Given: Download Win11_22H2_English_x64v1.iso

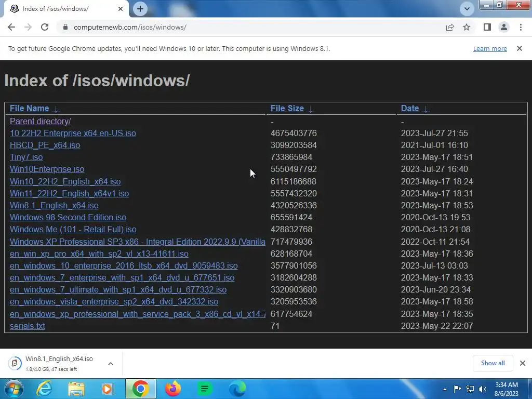Looking at the screenshot, I should tap(69, 193).
